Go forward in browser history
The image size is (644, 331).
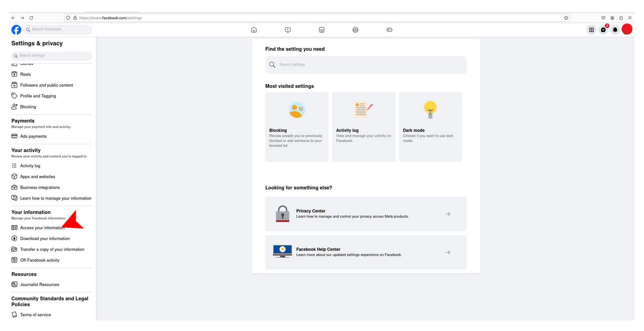click(x=22, y=18)
